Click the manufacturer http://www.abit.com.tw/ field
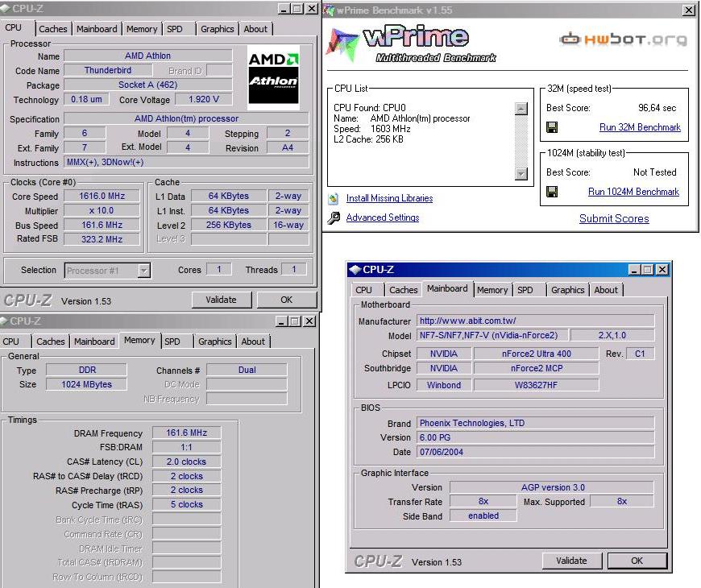 [536, 321]
